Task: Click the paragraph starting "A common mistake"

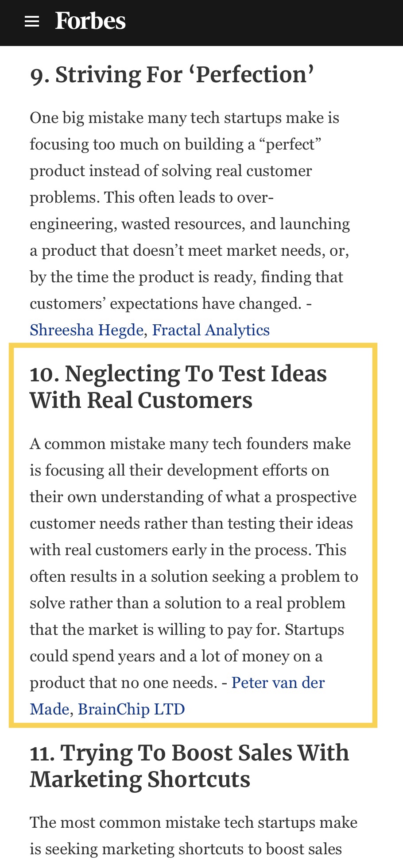Action: coord(194,576)
